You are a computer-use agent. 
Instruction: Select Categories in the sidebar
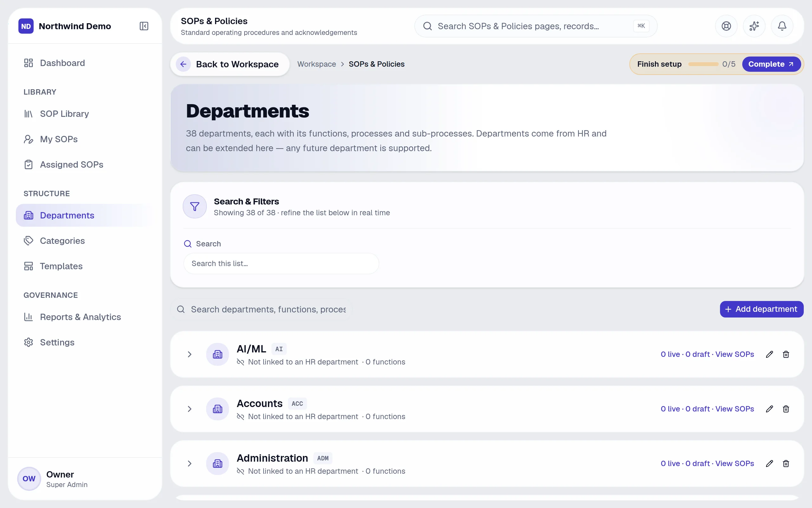(x=85, y=241)
